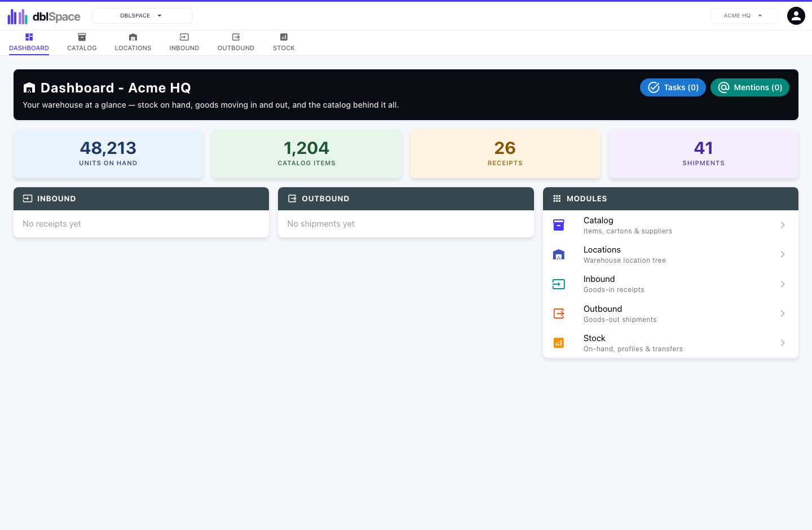Click the Outbound arrow icon in navigation
This screenshot has height=530, width=812.
click(236, 37)
